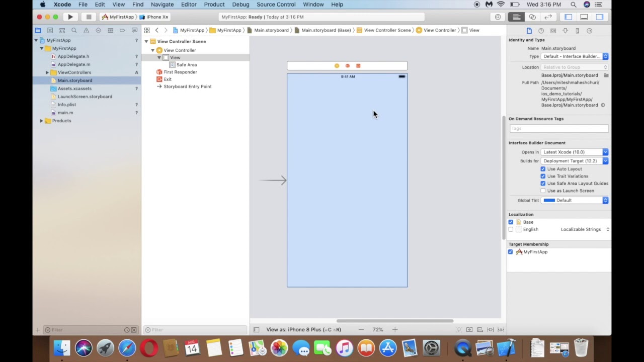Image resolution: width=644 pixels, height=362 pixels.
Task: Zoom out the storyboard canvas
Action: tap(361, 330)
